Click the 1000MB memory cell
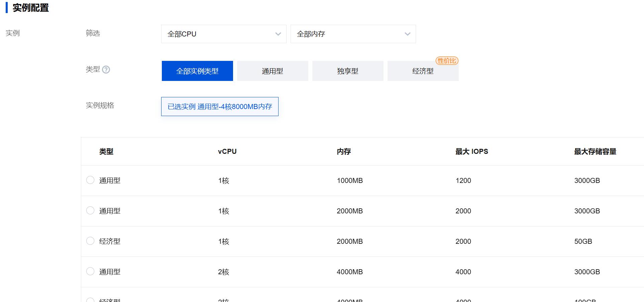The width and height of the screenshot is (644, 302). [x=350, y=181]
